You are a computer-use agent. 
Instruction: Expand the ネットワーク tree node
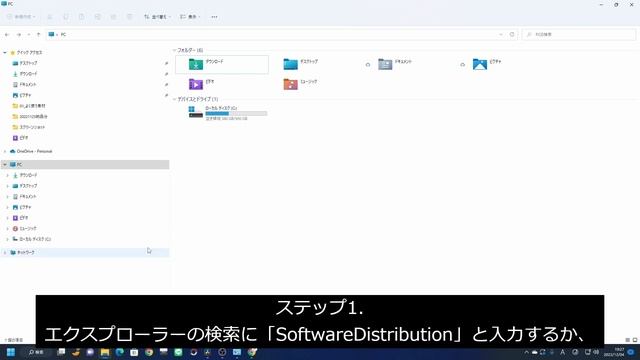pyautogui.click(x=5, y=253)
